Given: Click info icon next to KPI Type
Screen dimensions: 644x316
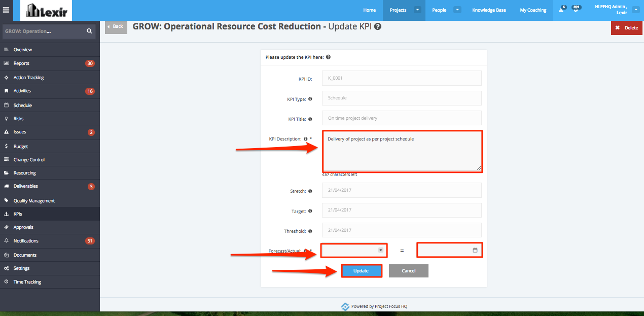Looking at the screenshot, I should (310, 99).
